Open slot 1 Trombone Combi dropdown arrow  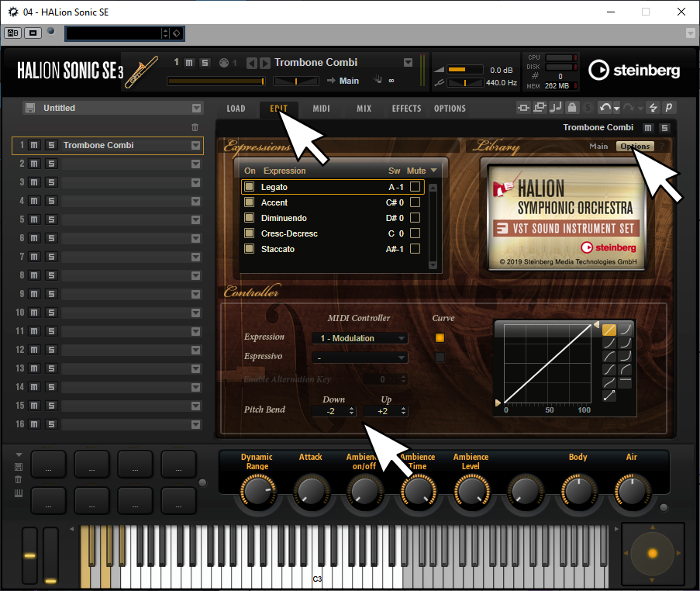(x=195, y=146)
